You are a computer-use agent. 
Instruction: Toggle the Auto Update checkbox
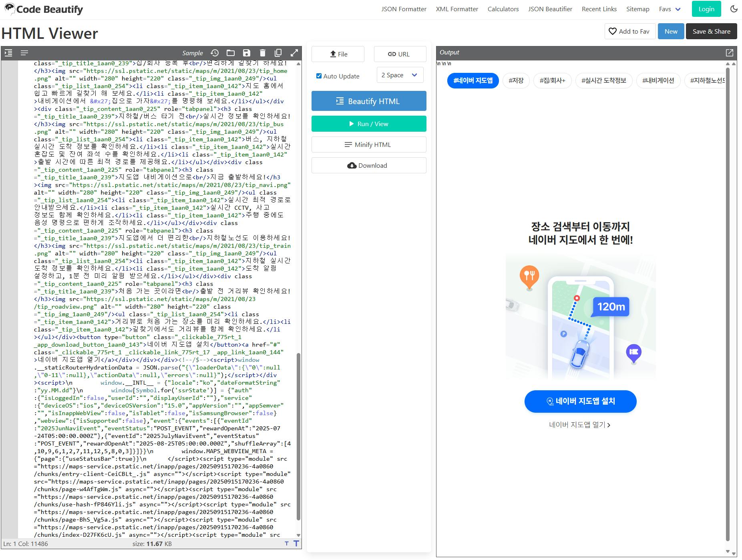[x=319, y=76]
